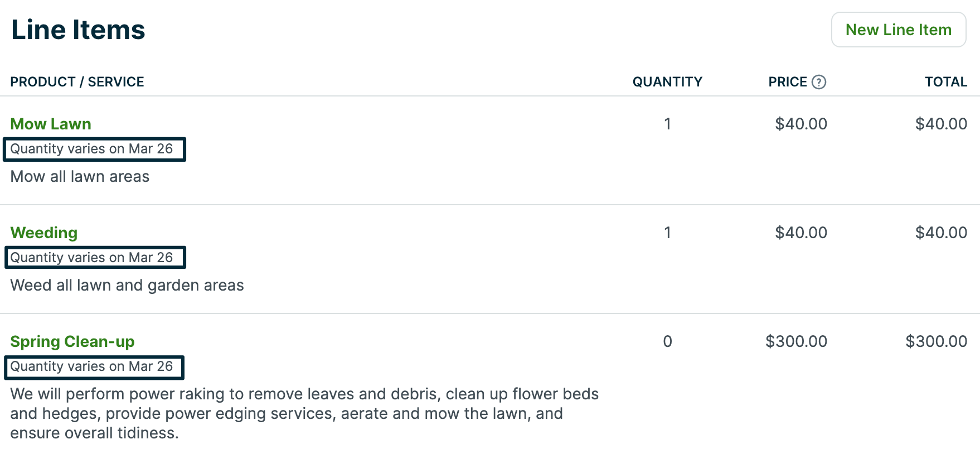Click the Price column header label

click(787, 82)
